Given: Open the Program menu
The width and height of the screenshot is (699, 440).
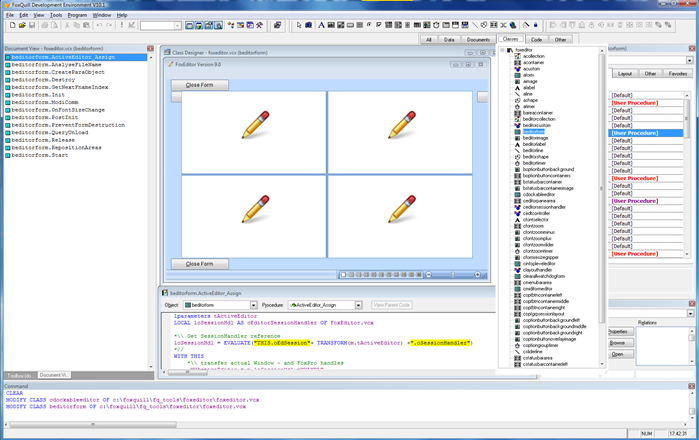Looking at the screenshot, I should coord(77,16).
